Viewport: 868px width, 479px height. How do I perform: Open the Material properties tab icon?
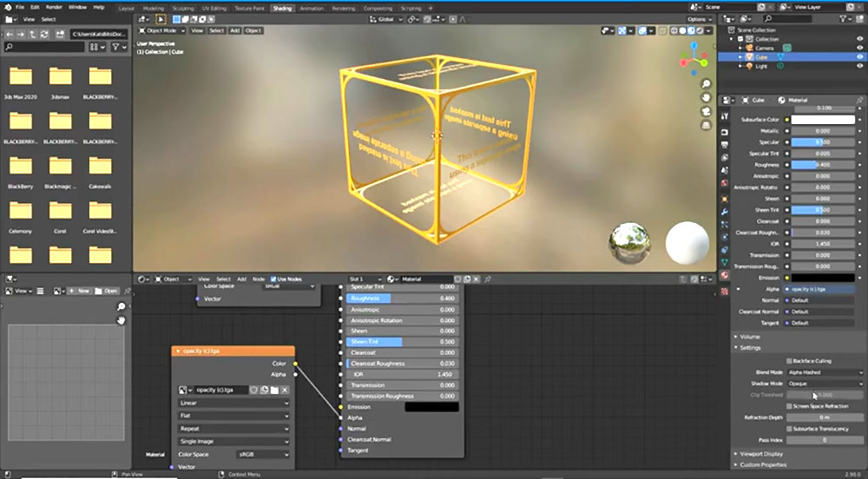[x=724, y=275]
